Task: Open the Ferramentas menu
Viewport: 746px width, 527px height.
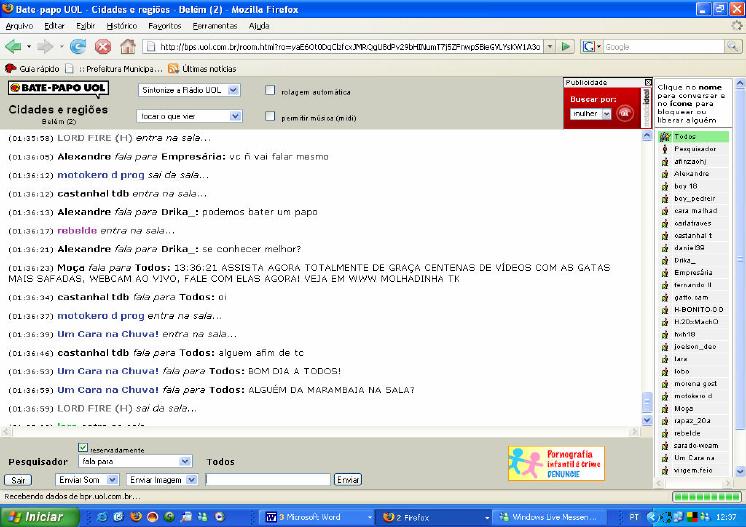Action: pos(215,26)
